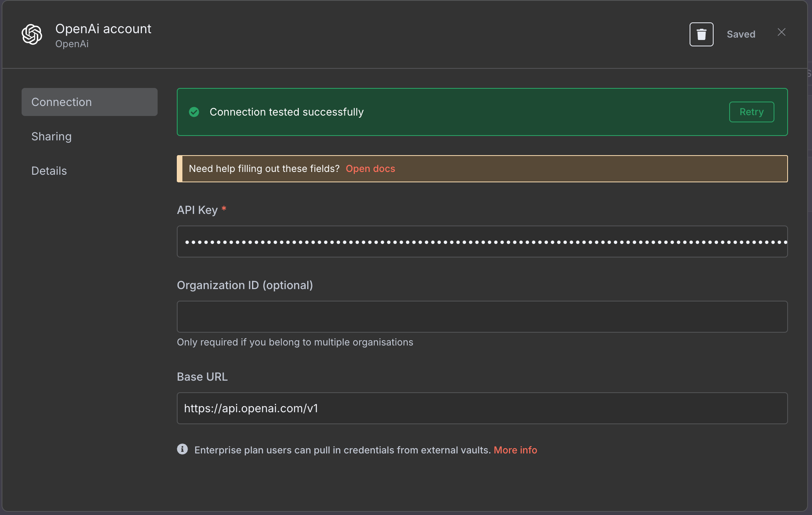This screenshot has width=812, height=515.
Task: Click the OpenAI logo icon
Action: click(x=32, y=34)
